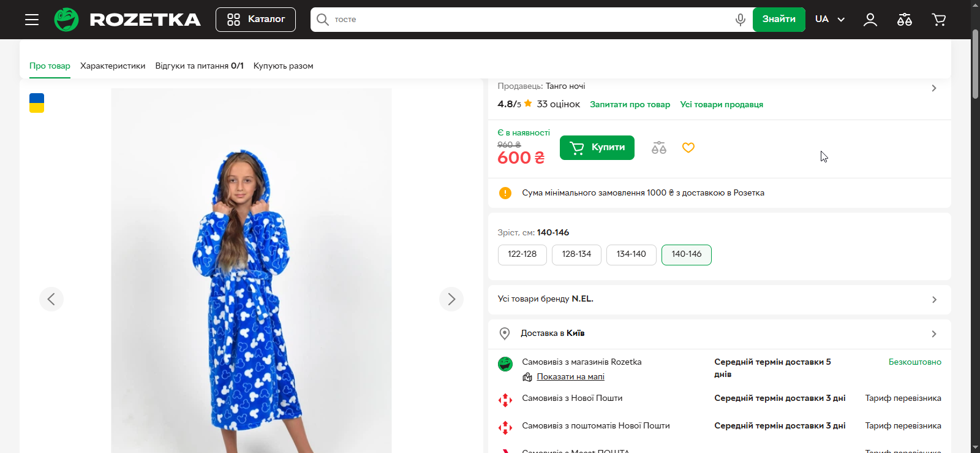Screen dimensions: 980x453
Task: Choose size 134-140
Action: point(631,254)
